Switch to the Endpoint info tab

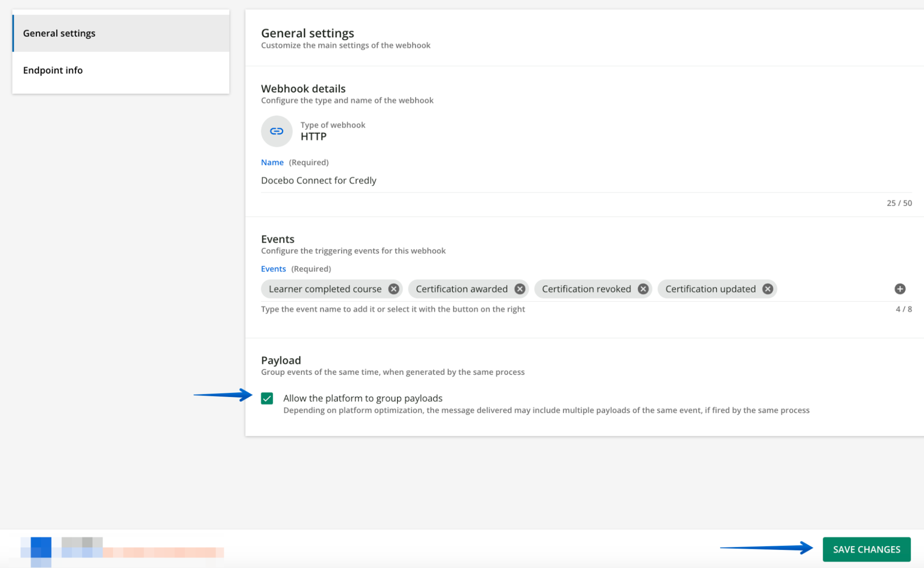pos(53,70)
